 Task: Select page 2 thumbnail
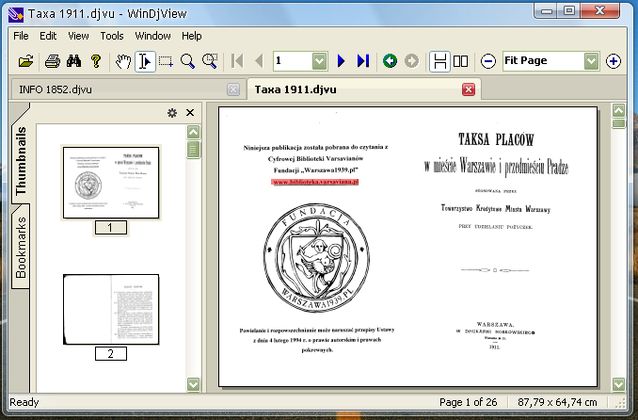pos(111,309)
